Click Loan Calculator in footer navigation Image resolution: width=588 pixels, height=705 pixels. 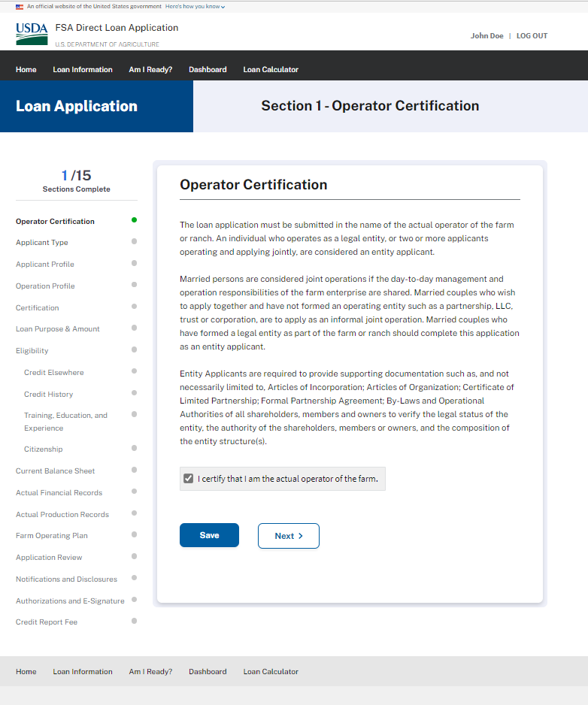271,672
